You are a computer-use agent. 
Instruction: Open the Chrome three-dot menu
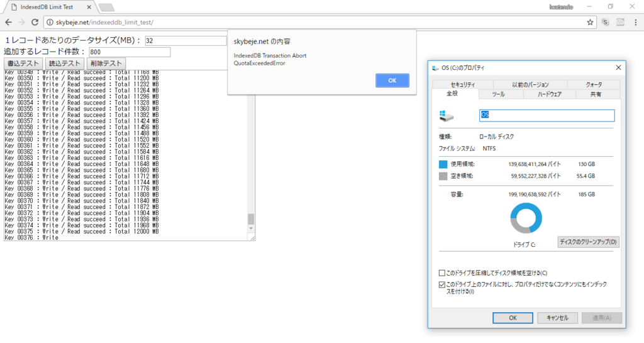point(635,22)
